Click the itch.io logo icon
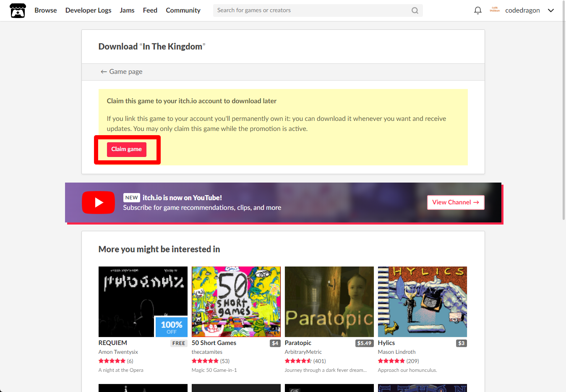This screenshot has height=392, width=566. [x=18, y=10]
